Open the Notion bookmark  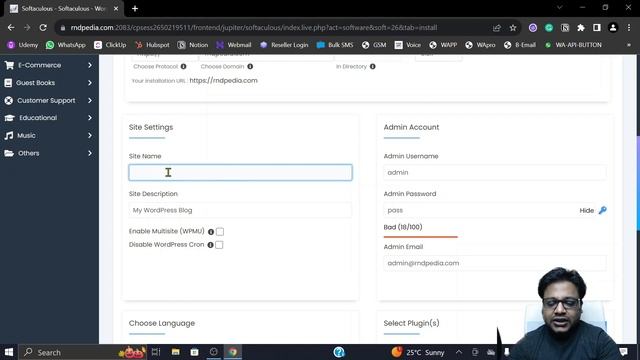tap(193, 45)
